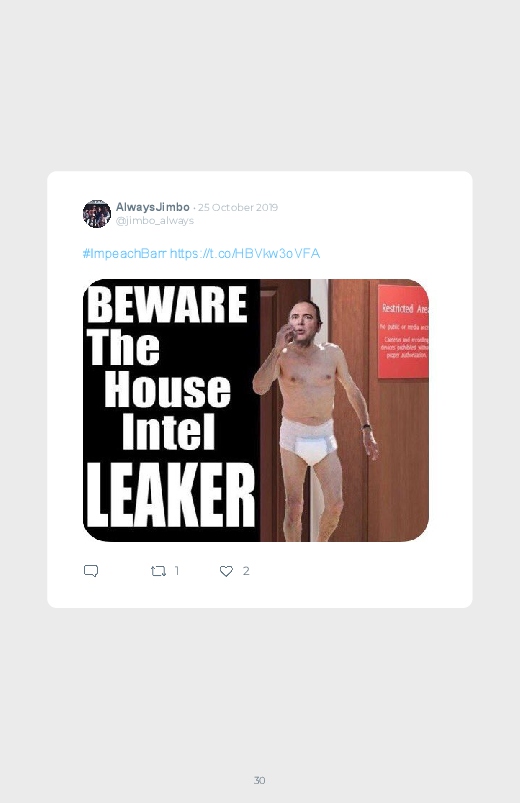Click the like count showing 2
This screenshot has height=803, width=520.
click(x=246, y=570)
